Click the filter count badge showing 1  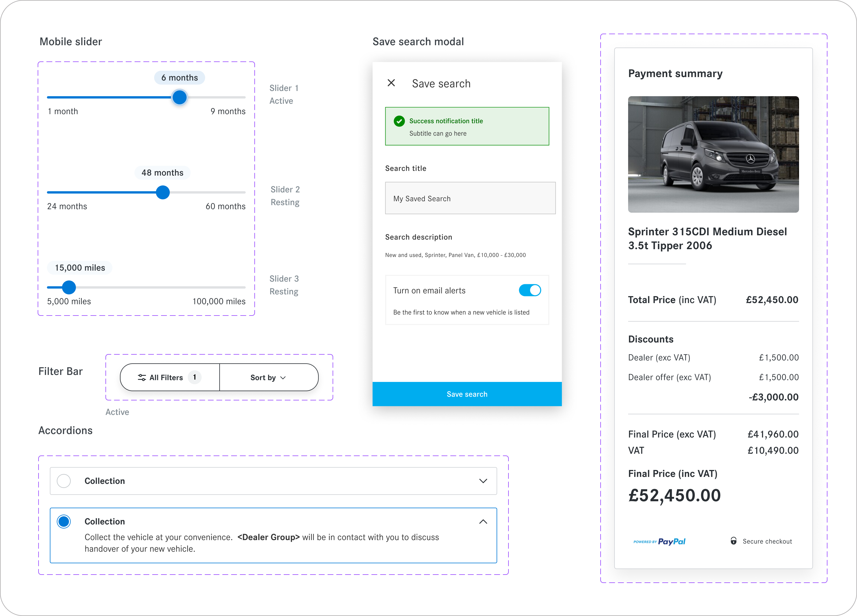195,377
